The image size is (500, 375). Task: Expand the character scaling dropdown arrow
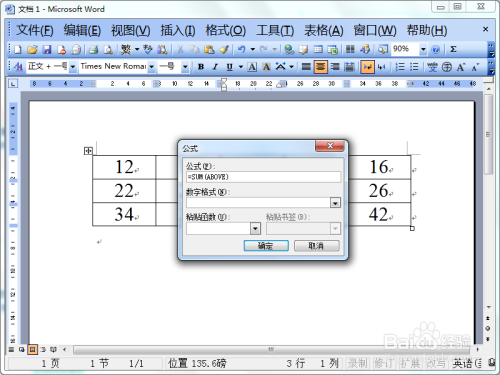click(291, 67)
